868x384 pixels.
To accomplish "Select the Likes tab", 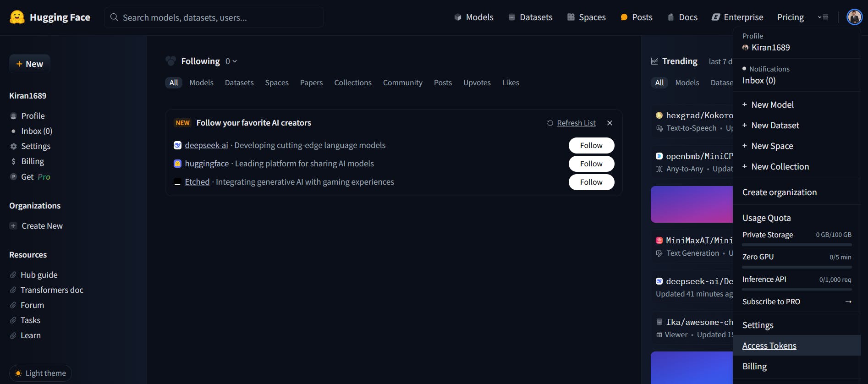I will pos(511,83).
